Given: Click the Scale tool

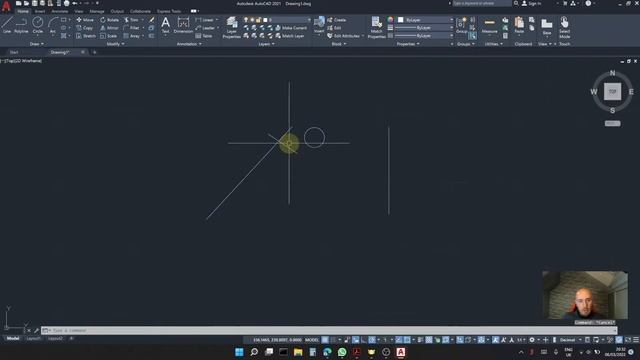Looking at the screenshot, I should (x=109, y=36).
